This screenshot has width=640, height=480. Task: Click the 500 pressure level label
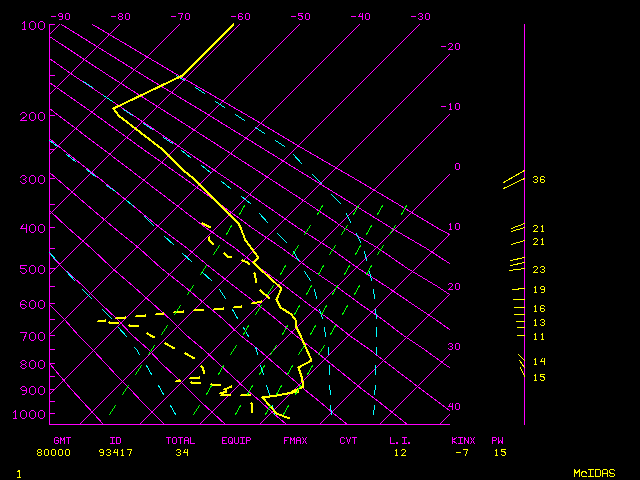click(x=33, y=269)
